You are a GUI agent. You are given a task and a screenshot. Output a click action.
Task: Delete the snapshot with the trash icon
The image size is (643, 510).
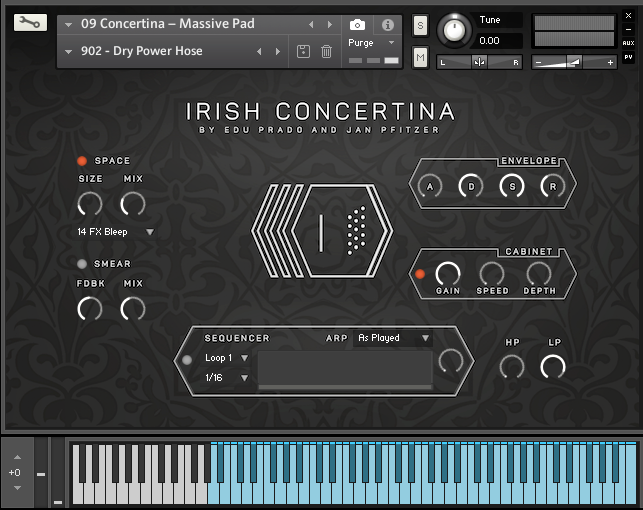[326, 51]
